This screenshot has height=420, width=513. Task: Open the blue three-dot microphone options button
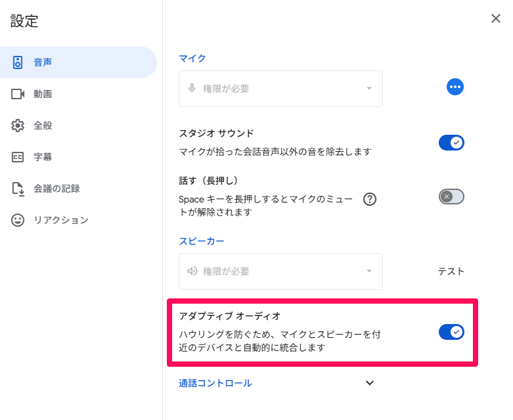click(455, 87)
